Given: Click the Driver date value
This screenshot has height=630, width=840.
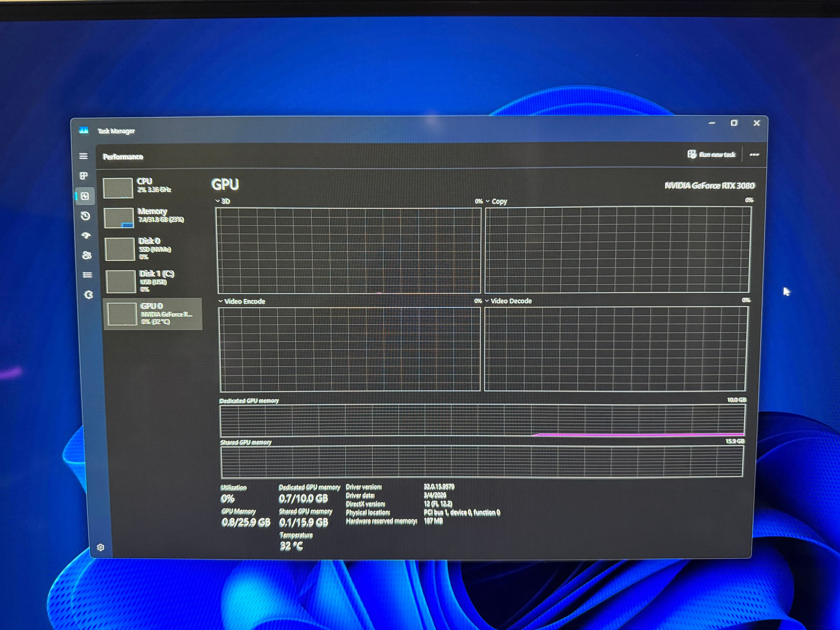Looking at the screenshot, I should click(435, 495).
